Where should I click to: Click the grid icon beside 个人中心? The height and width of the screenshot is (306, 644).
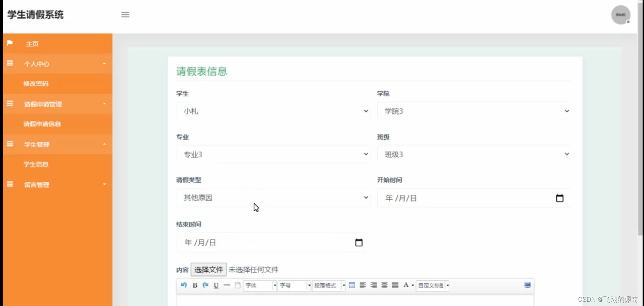pyautogui.click(x=10, y=63)
